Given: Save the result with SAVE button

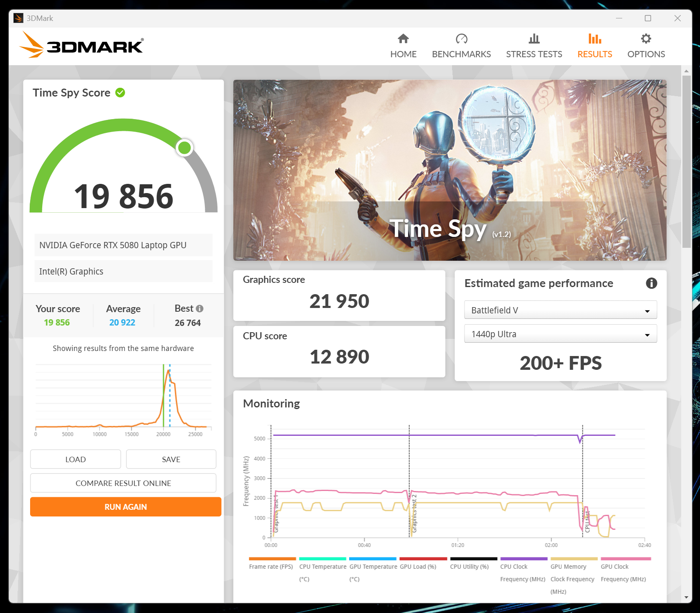Looking at the screenshot, I should pos(171,459).
